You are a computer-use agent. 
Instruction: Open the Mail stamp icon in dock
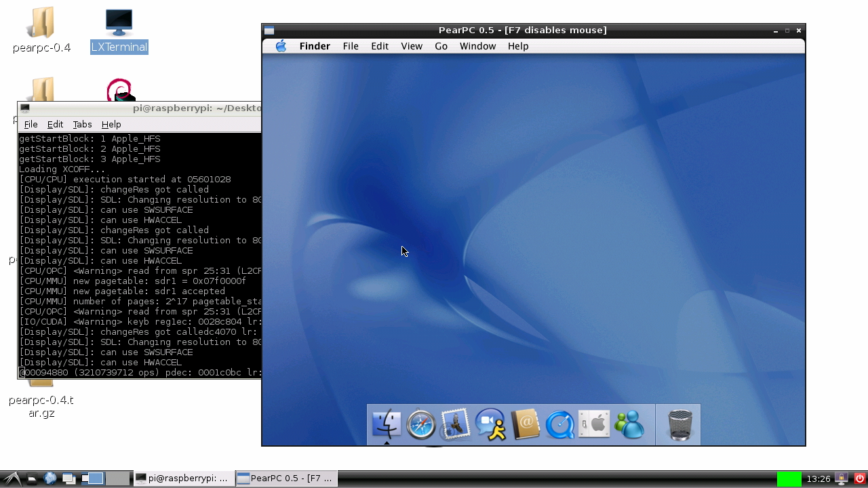click(456, 425)
